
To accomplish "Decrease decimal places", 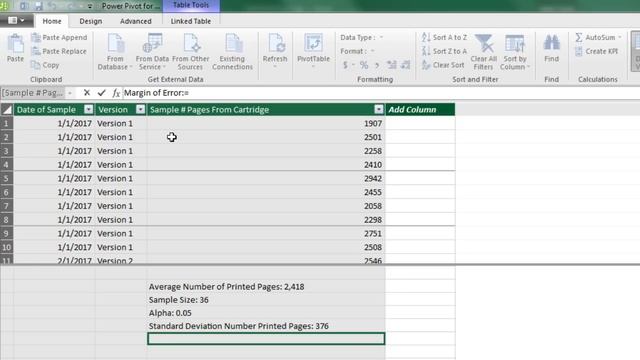I will [405, 65].
